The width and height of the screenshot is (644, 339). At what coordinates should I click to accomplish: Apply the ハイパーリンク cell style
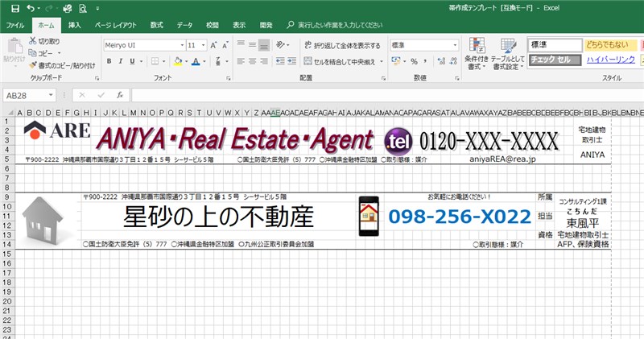(x=610, y=60)
